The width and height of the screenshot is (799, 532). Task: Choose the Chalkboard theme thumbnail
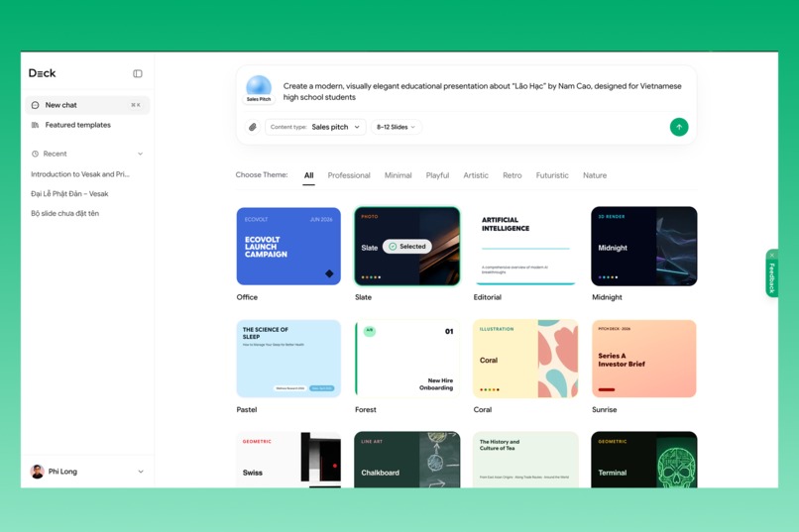[407, 460]
